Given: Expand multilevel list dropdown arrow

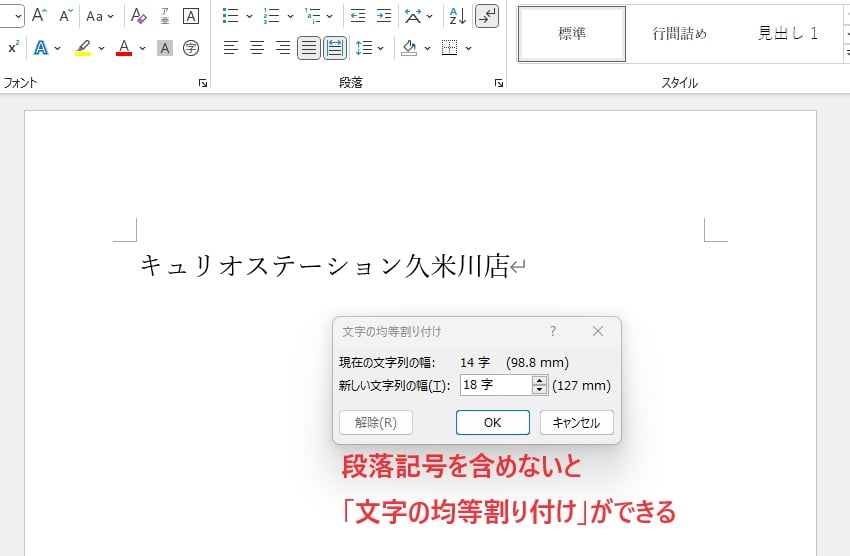Looking at the screenshot, I should coord(330,16).
